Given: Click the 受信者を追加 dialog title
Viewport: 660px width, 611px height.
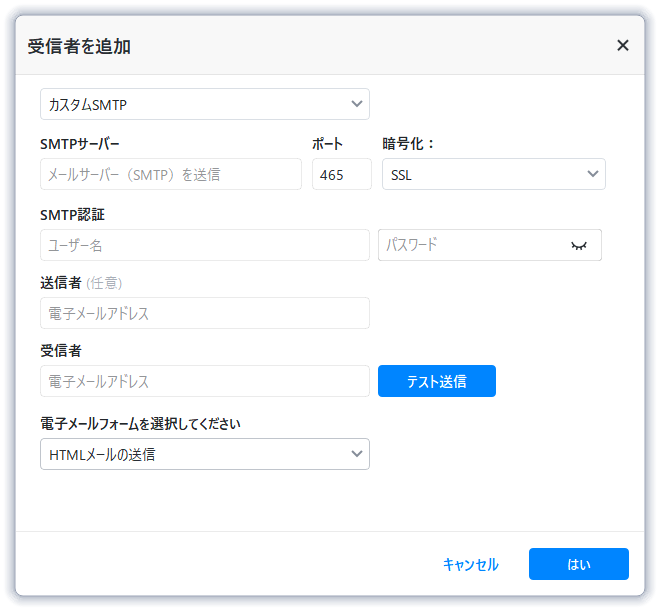Looking at the screenshot, I should pyautogui.click(x=79, y=46).
